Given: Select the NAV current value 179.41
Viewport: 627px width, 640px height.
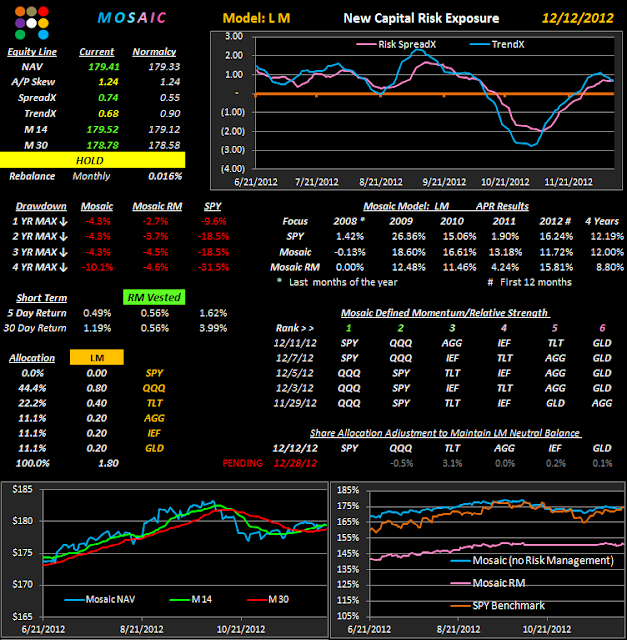Looking at the screenshot, I should click(x=104, y=67).
